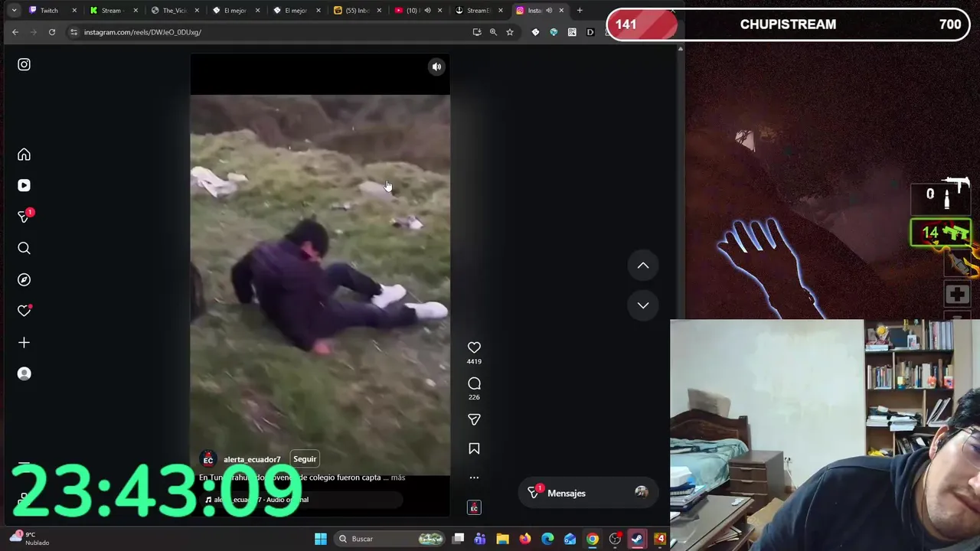Open the weather widget showing 9°C Nublado
Image resolution: width=980 pixels, height=551 pixels.
coord(31,538)
